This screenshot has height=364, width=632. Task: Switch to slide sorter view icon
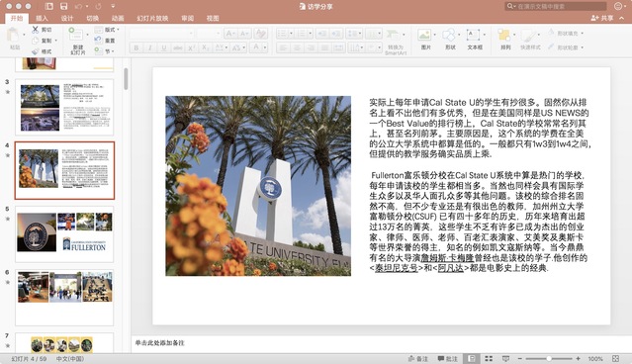pyautogui.click(x=489, y=358)
